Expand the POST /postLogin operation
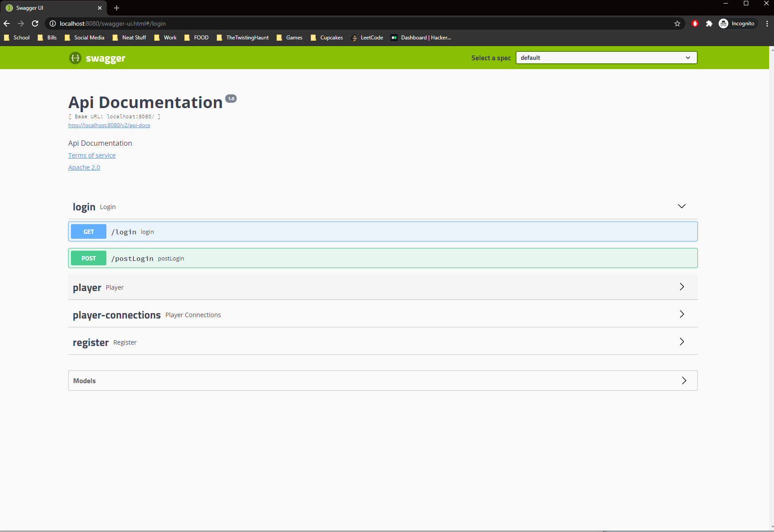The image size is (774, 532). [383, 258]
